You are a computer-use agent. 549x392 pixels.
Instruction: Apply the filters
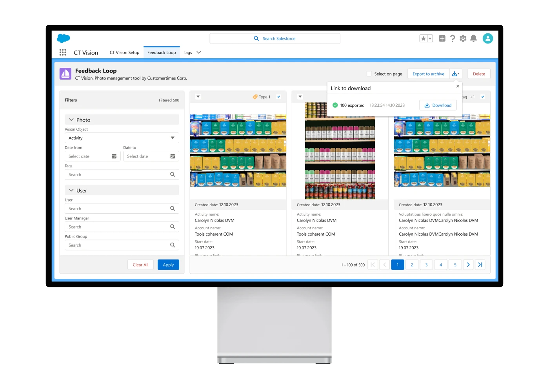(168, 265)
